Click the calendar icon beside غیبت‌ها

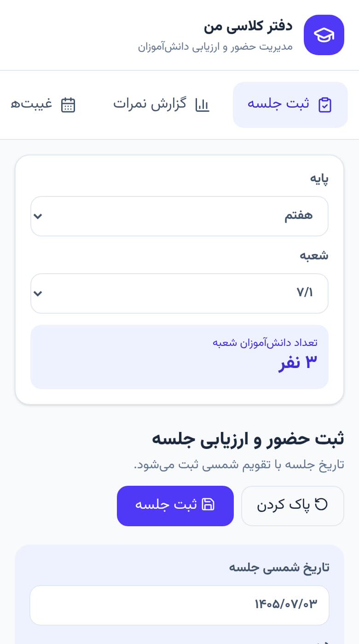(68, 105)
